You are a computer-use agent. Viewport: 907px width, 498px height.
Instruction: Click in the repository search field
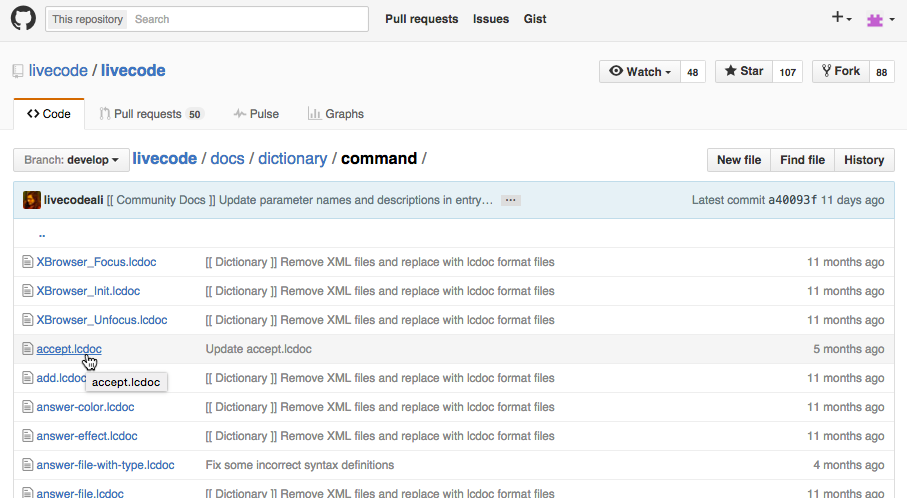[250, 19]
